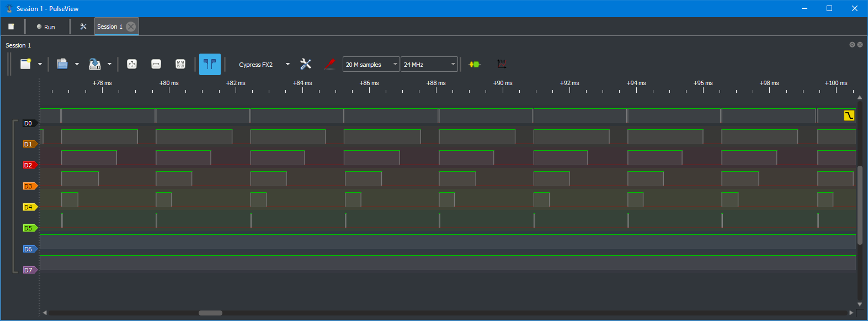
Task: Open device configuration wrench icon
Action: pyautogui.click(x=306, y=64)
